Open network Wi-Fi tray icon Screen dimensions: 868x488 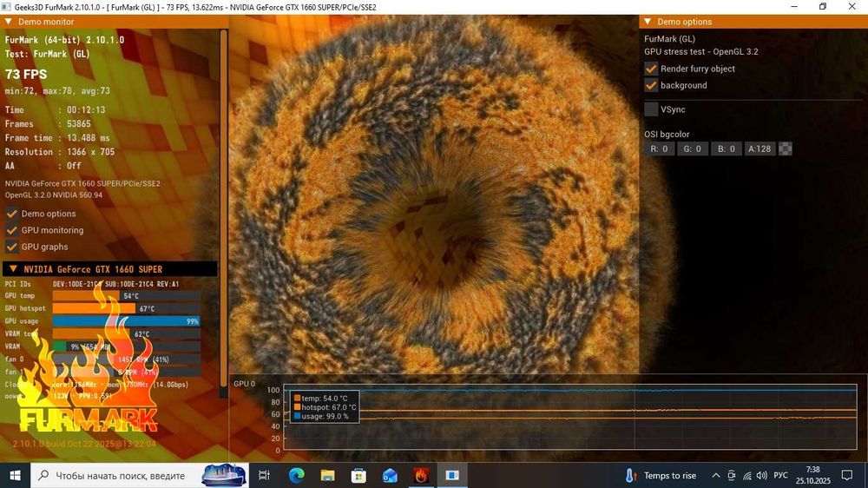click(746, 475)
